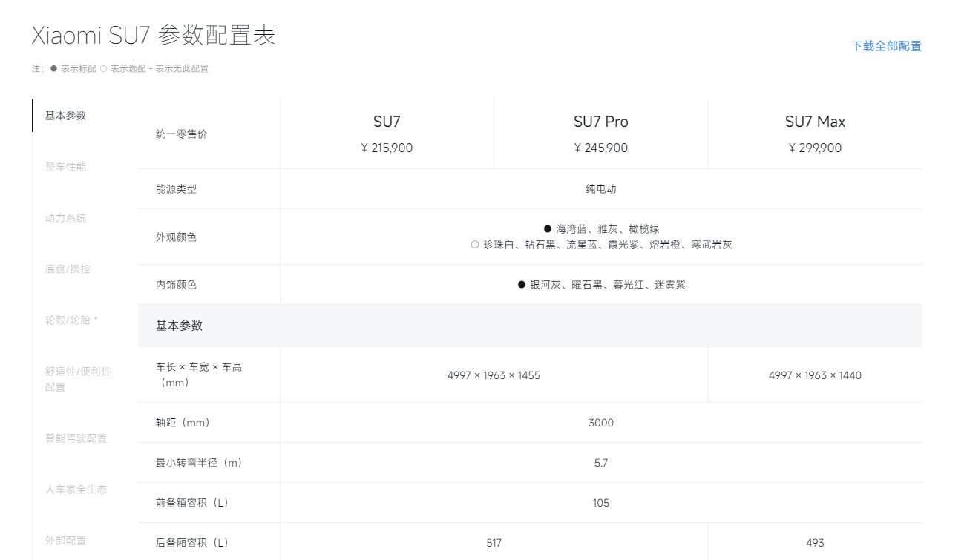Click the Xiaomi SU7 参数配置表 title
The height and width of the screenshot is (560, 967).
click(154, 35)
